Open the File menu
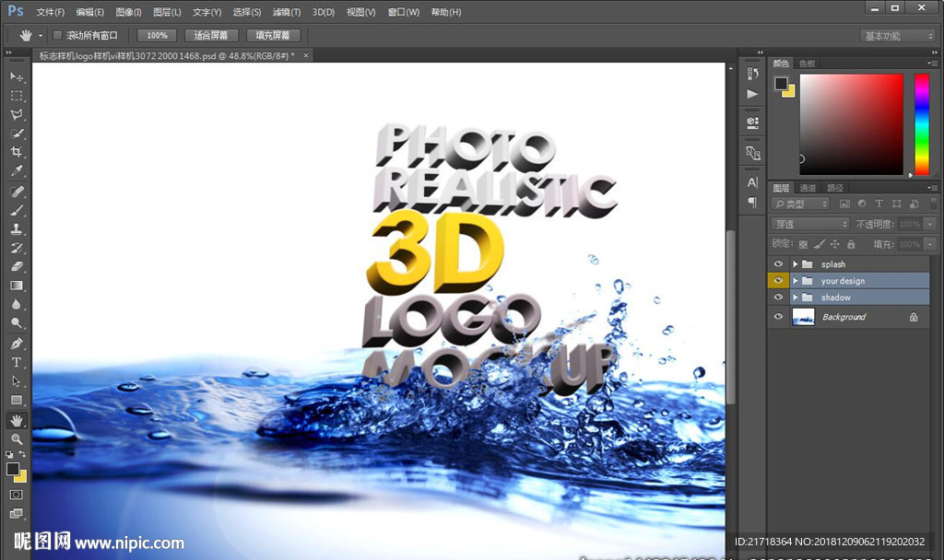 (x=50, y=12)
